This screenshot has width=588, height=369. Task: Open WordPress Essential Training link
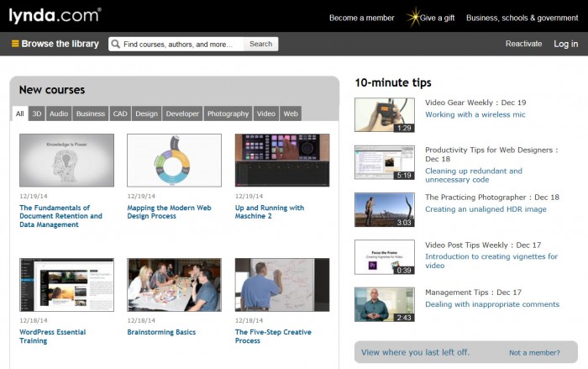pos(52,336)
